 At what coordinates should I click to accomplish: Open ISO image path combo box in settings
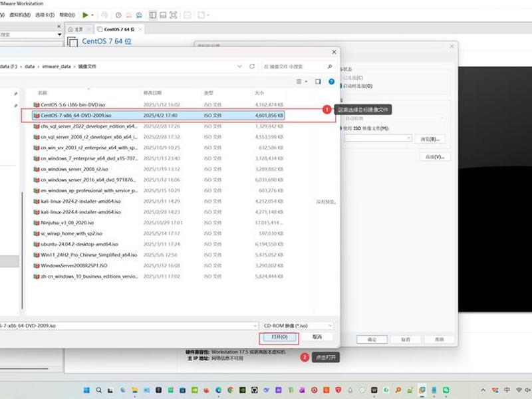pos(378,138)
